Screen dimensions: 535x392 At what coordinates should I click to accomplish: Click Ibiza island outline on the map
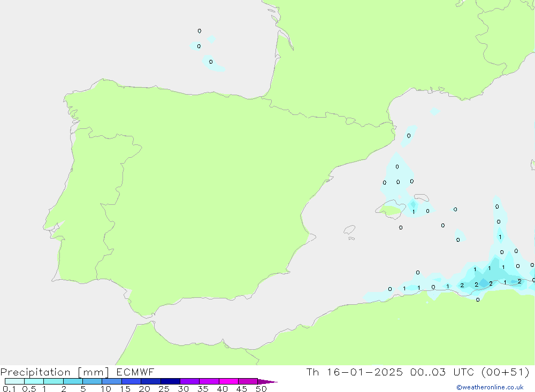tap(349, 230)
